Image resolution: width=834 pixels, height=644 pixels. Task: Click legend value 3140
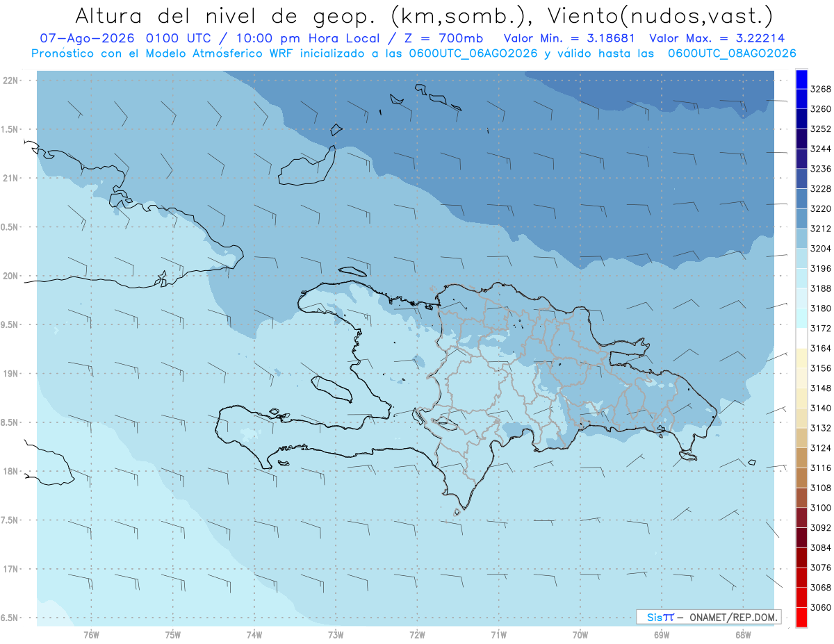click(x=821, y=408)
